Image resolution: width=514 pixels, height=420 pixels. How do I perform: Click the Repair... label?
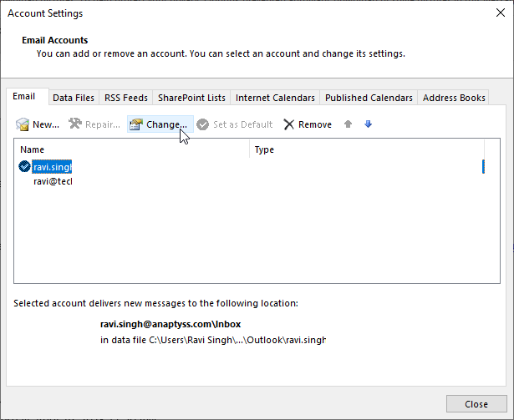point(103,124)
